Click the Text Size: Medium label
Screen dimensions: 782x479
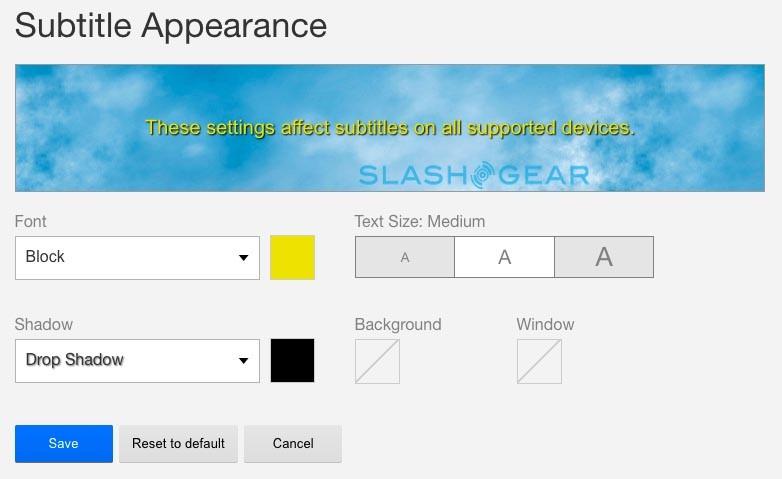pos(420,221)
